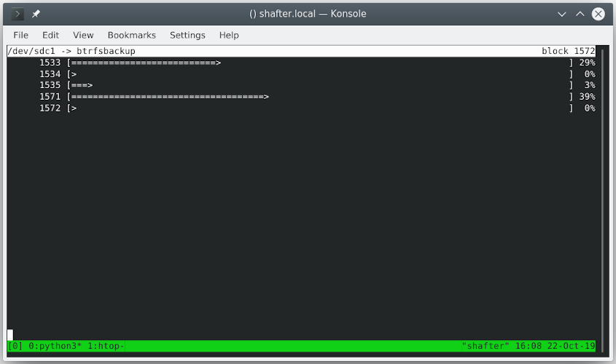Click block number 1571
This screenshot has height=364, width=616.
(x=50, y=97)
